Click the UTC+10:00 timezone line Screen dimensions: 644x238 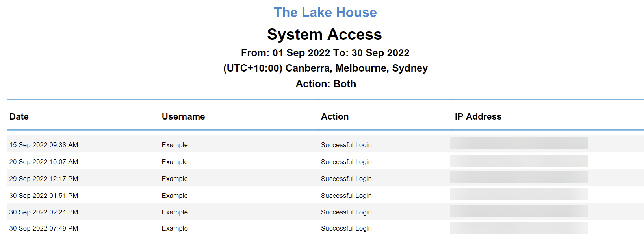click(x=325, y=68)
